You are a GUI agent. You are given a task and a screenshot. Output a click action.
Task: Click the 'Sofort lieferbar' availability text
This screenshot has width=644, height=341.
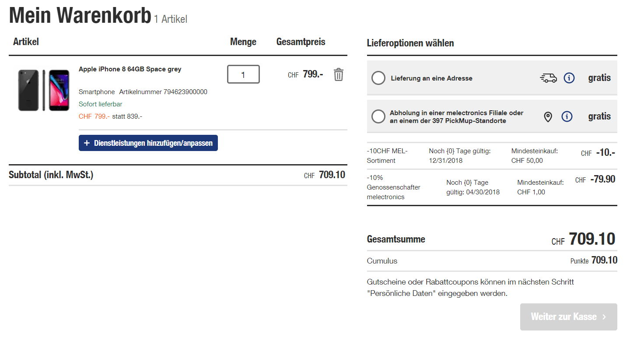tap(101, 104)
